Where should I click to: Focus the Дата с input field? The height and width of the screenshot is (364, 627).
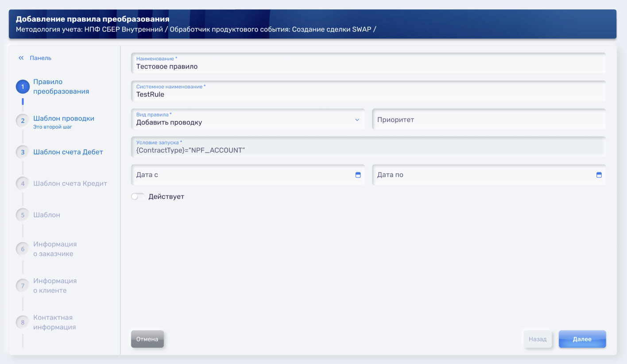point(248,175)
